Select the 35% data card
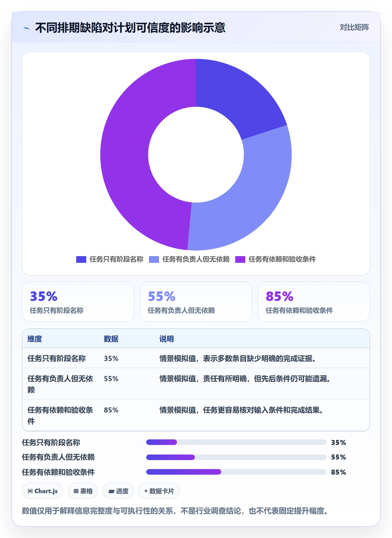This screenshot has width=392, height=538. pos(78,302)
